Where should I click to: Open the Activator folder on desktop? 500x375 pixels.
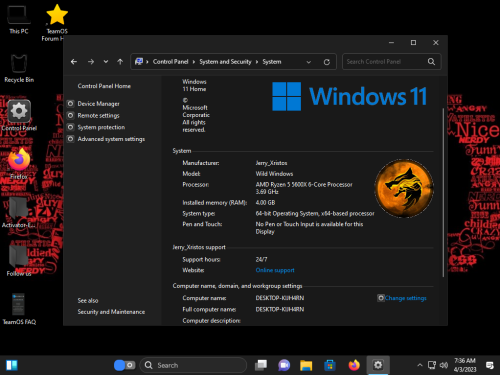19,213
